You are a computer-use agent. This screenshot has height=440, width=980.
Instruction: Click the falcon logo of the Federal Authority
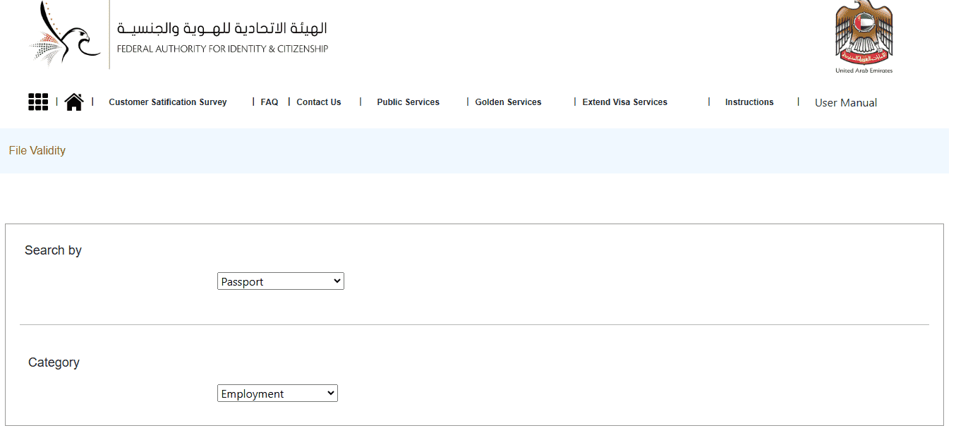click(x=63, y=34)
